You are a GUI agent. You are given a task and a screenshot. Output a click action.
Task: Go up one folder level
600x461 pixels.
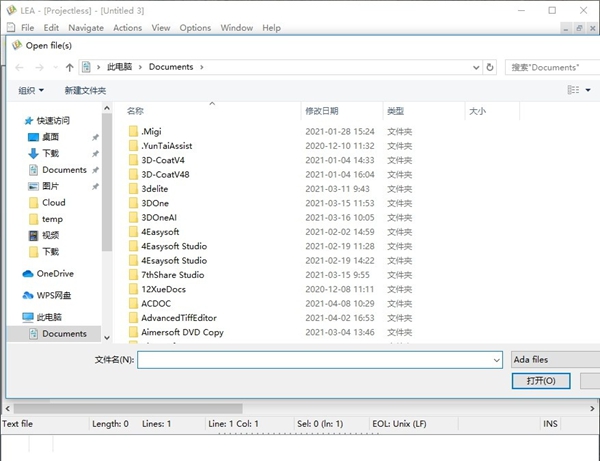[x=69, y=68]
